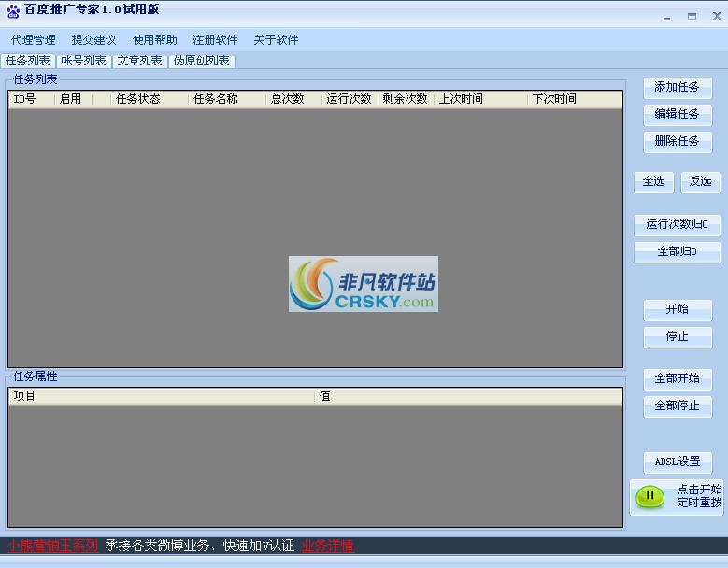This screenshot has width=728, height=568.
Task: Open the 提交建议 menu
Action: pyautogui.click(x=93, y=40)
